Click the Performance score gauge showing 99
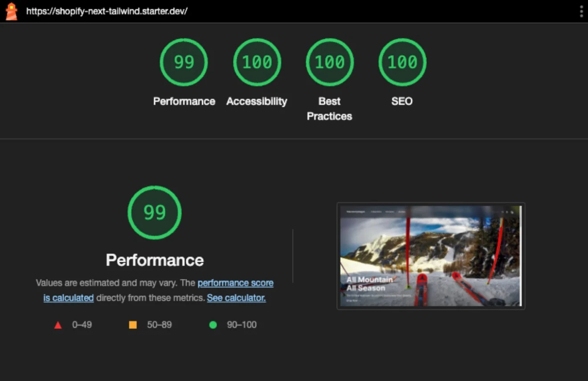Screen dimensions: 588x381 (184, 62)
